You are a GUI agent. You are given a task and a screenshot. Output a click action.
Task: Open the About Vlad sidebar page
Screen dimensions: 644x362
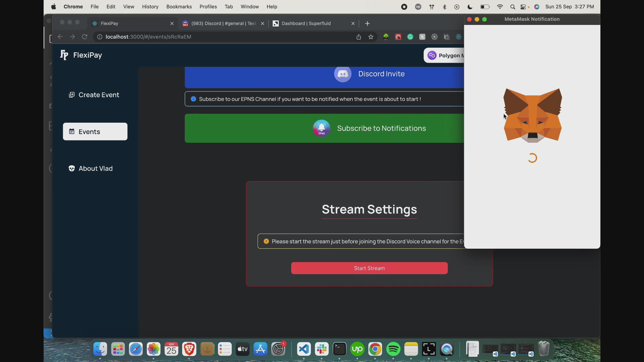pos(91,169)
